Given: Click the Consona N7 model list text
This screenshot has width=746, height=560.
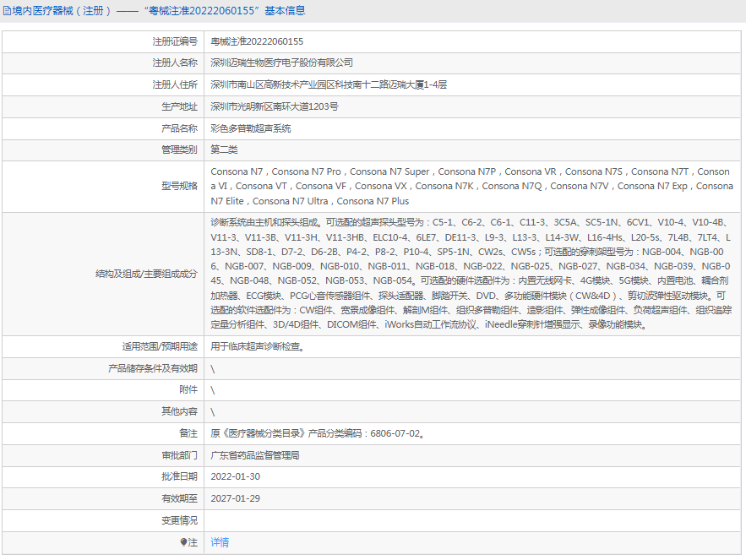Looking at the screenshot, I should click(x=472, y=186).
